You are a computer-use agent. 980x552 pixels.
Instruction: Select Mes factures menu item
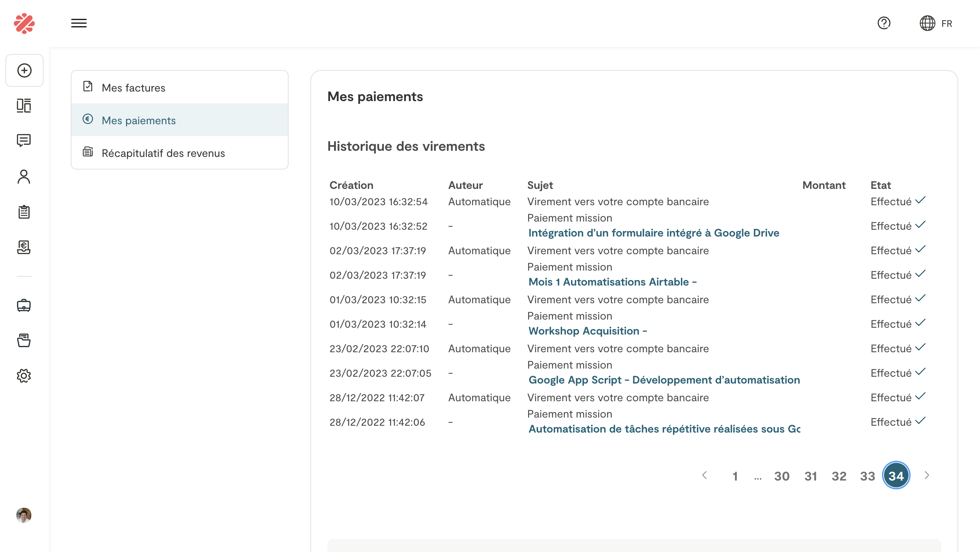(180, 87)
